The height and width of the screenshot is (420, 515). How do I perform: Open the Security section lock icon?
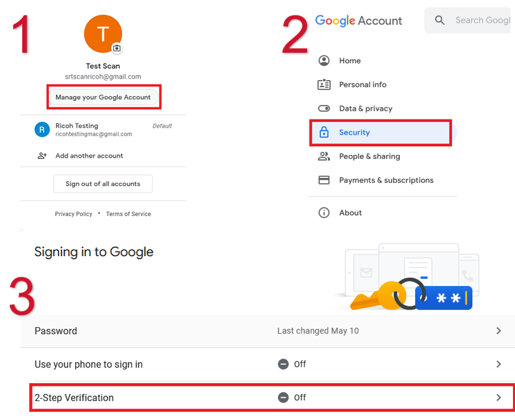click(x=325, y=132)
